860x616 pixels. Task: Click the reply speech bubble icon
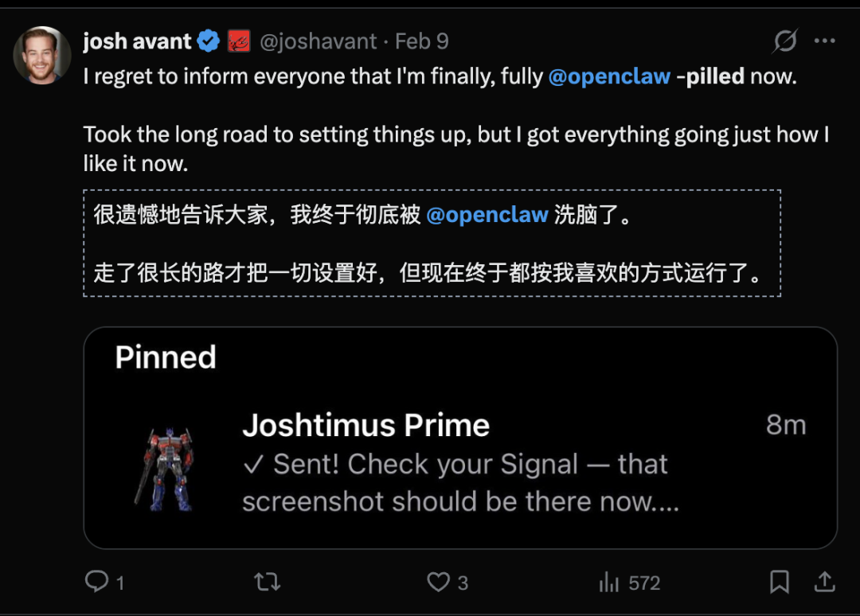(x=97, y=582)
